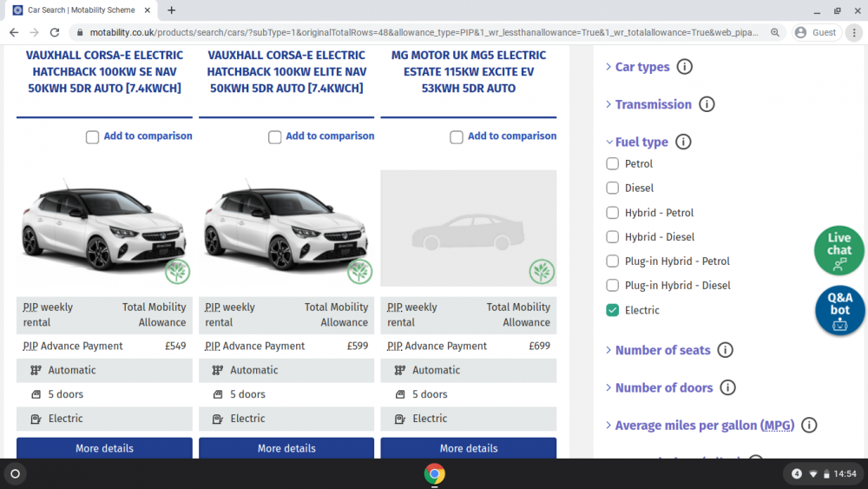Open More details for Corsa-E SE Nav
The height and width of the screenshot is (489, 868).
click(x=105, y=448)
